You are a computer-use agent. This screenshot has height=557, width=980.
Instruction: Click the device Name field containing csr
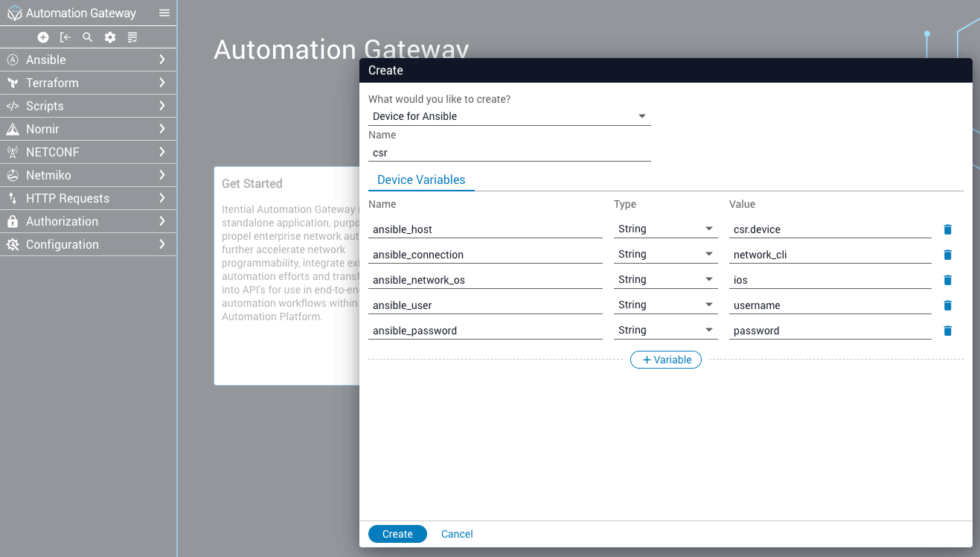pos(509,153)
